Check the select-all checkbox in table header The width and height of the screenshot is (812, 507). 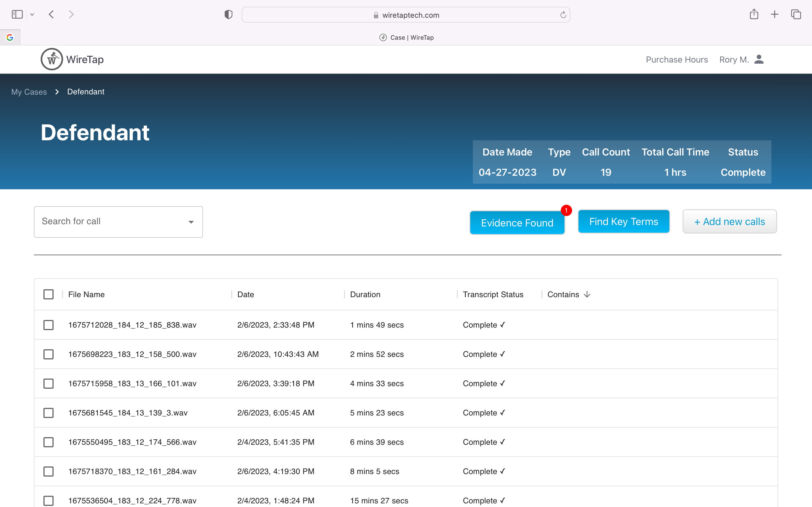tap(49, 294)
